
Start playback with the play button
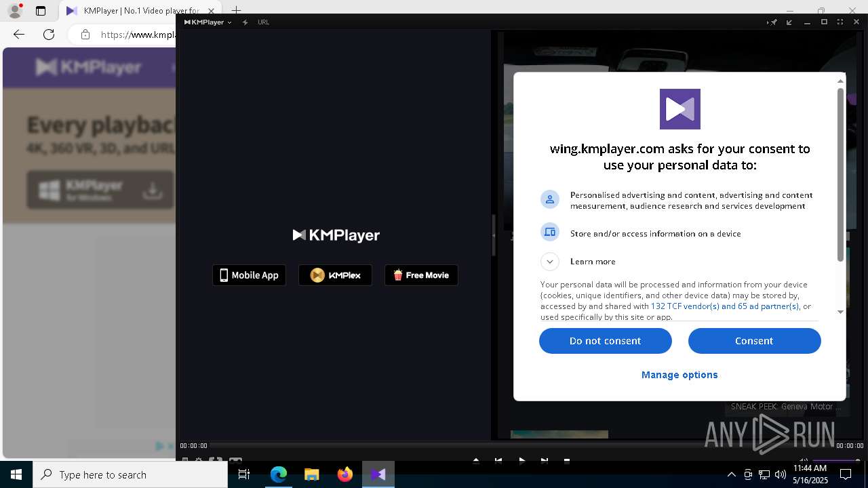[521, 461]
